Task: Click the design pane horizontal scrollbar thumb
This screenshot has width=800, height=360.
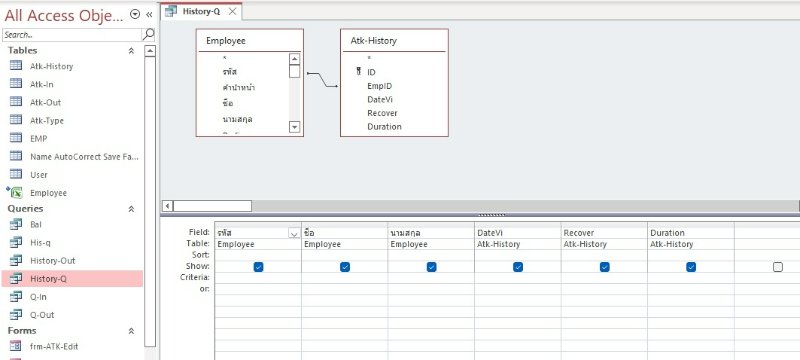Action: pyautogui.click(x=212, y=205)
